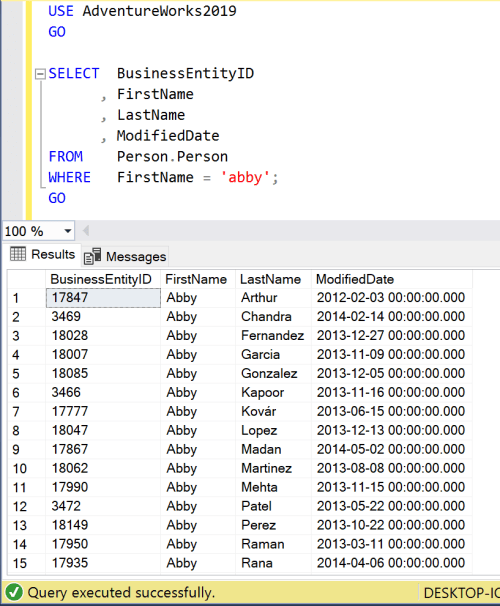Select row header number 8

click(26, 431)
